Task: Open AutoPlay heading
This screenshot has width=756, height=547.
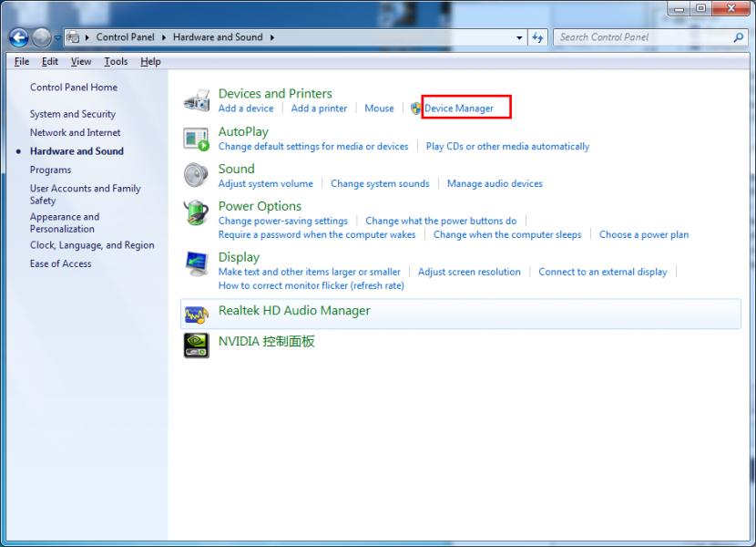Action: tap(243, 131)
